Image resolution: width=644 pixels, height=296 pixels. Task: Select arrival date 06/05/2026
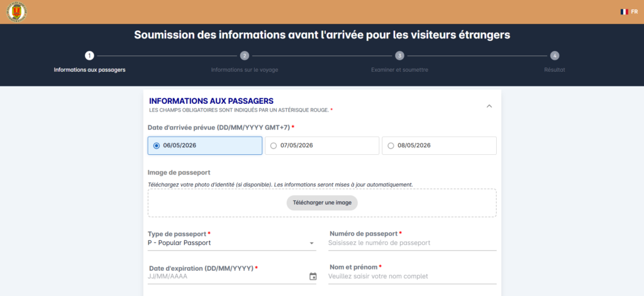(205, 145)
